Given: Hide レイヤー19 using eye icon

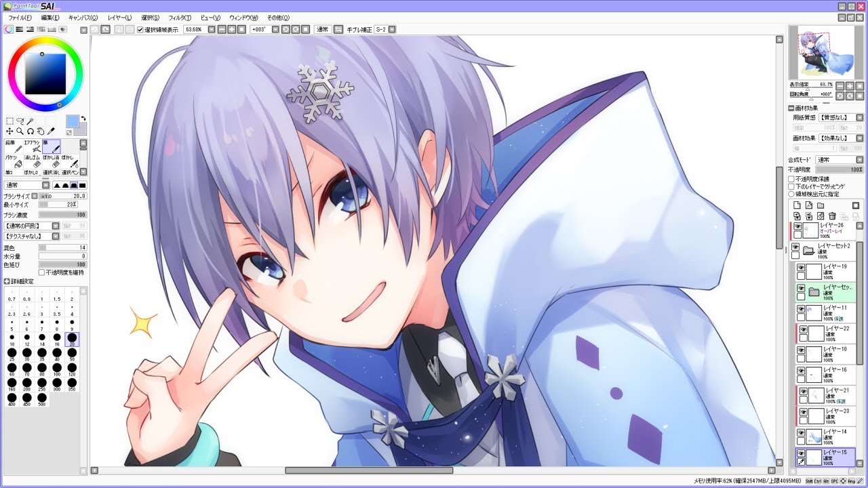Looking at the screenshot, I should coord(801,268).
